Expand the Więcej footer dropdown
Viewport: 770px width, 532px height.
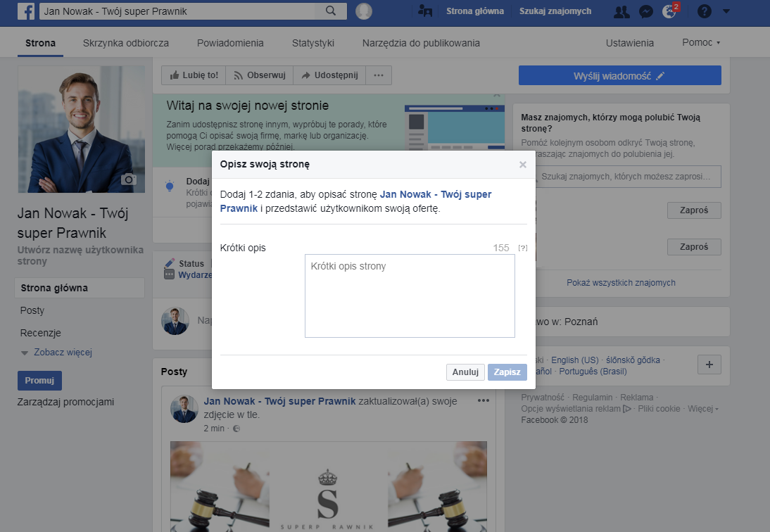[x=702, y=409]
